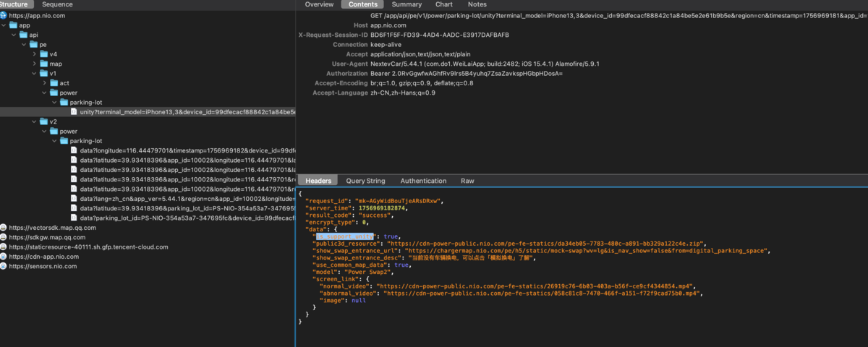Select the X-Request-Session-ID value BD6F1F5F

pos(439,35)
